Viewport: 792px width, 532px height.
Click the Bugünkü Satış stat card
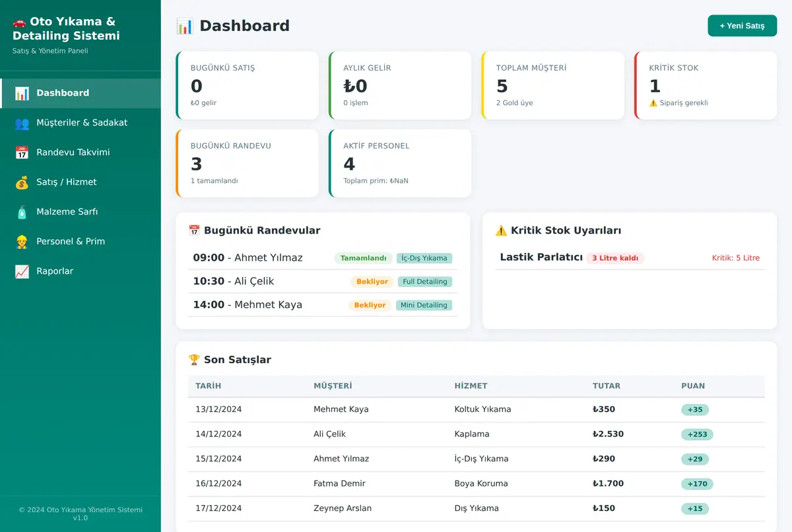[247, 85]
